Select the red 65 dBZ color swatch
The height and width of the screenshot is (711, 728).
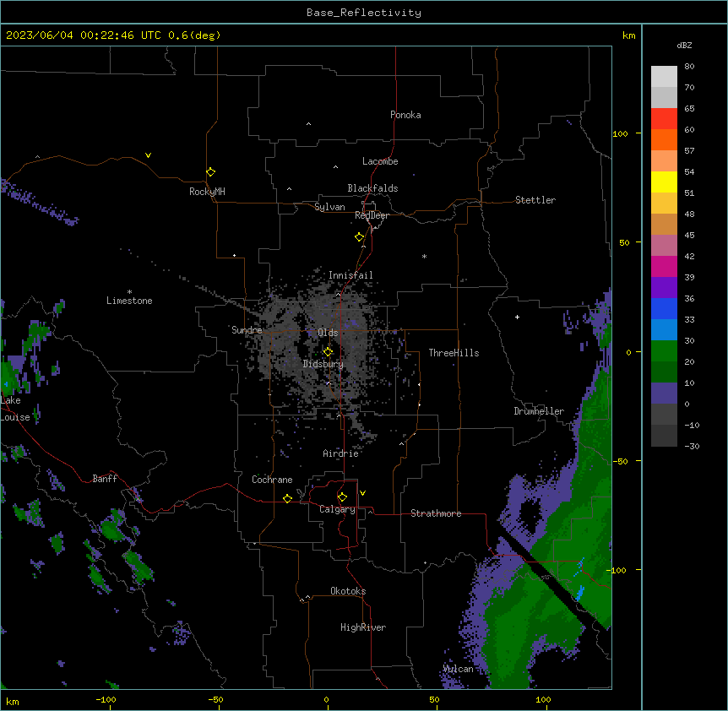pyautogui.click(x=664, y=119)
